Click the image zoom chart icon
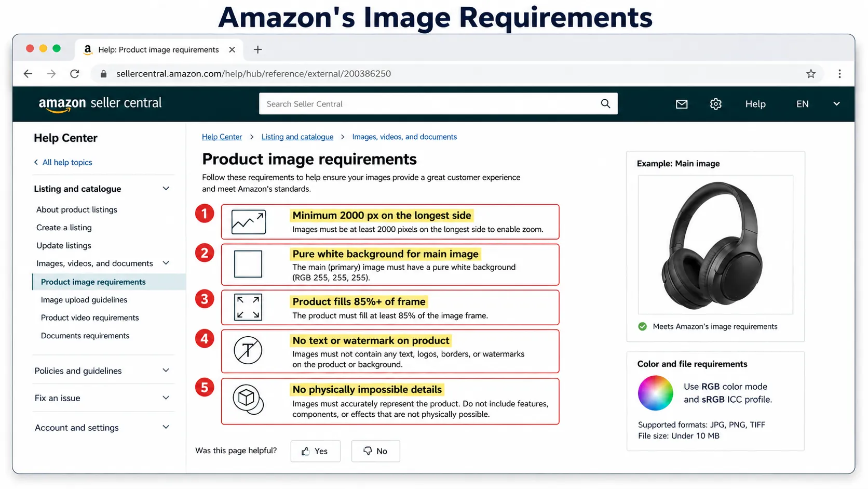868x489 pixels. point(248,222)
